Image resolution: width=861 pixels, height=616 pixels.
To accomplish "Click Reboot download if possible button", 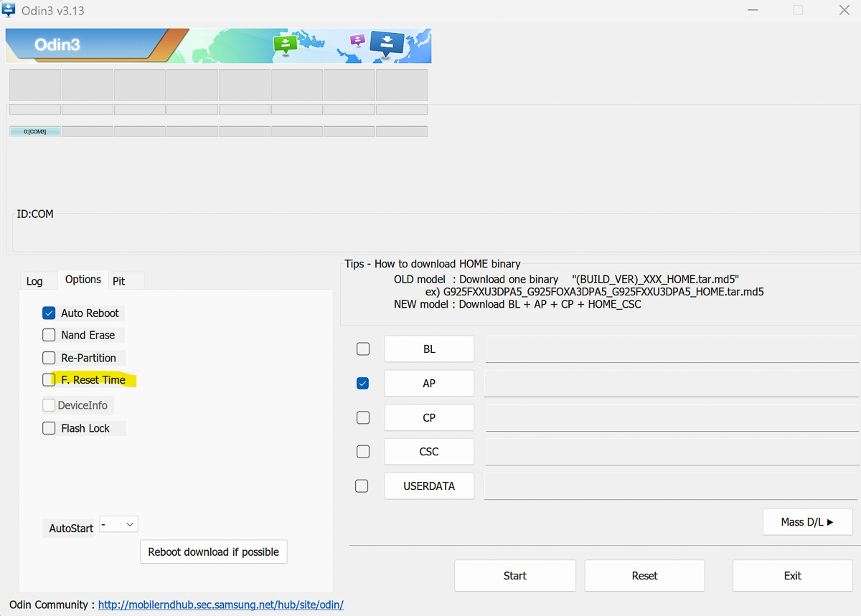I will tap(214, 551).
